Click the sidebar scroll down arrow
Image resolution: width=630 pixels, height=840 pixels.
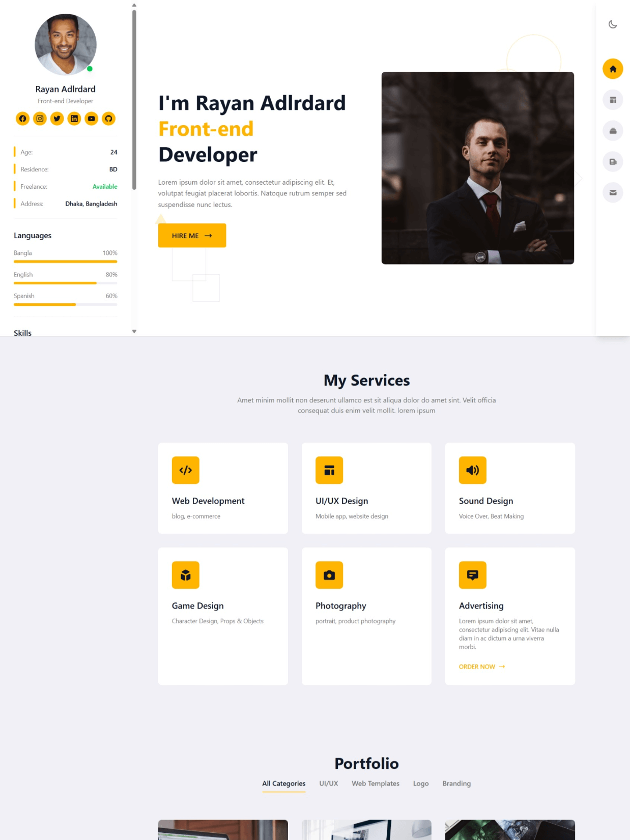[134, 331]
